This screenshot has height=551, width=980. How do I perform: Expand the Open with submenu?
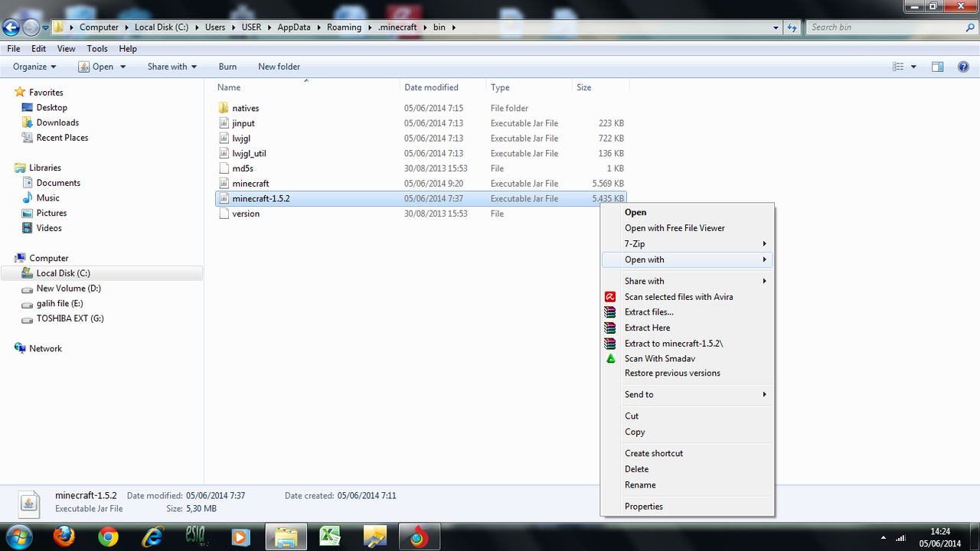(764, 259)
